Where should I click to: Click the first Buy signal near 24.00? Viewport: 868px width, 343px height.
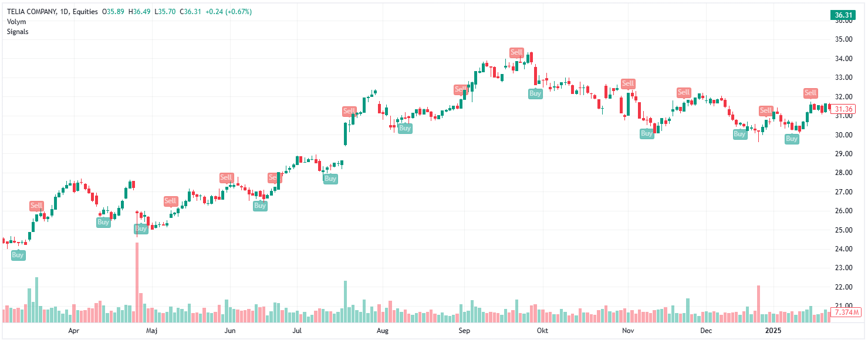pos(18,255)
